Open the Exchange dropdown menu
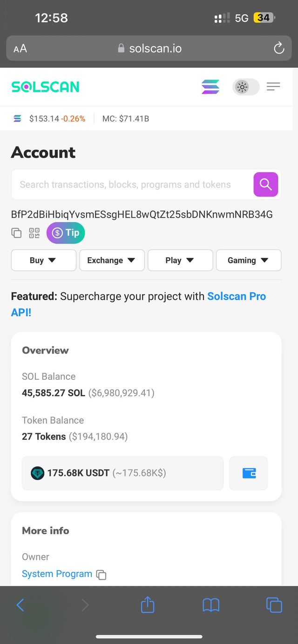 click(112, 260)
